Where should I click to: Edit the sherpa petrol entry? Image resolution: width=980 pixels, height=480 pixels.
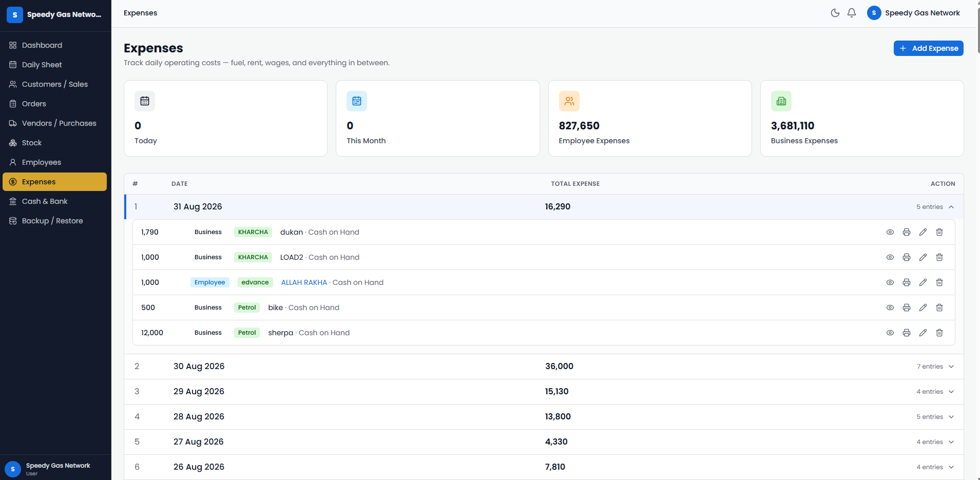click(923, 333)
